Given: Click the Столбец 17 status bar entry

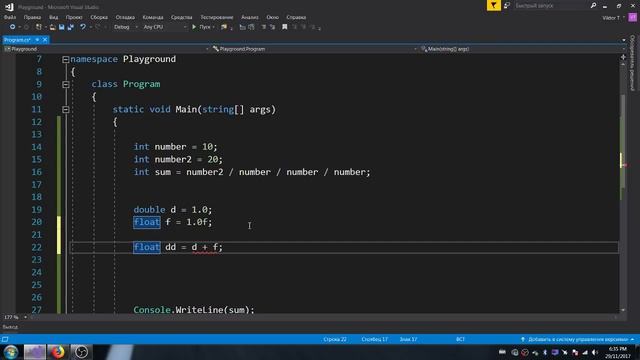Looking at the screenshot, I should tap(374, 339).
